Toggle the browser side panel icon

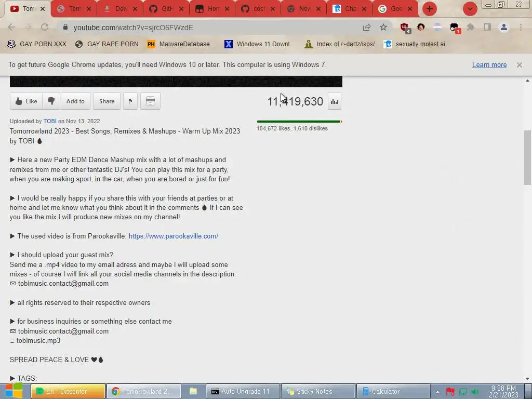(x=487, y=27)
